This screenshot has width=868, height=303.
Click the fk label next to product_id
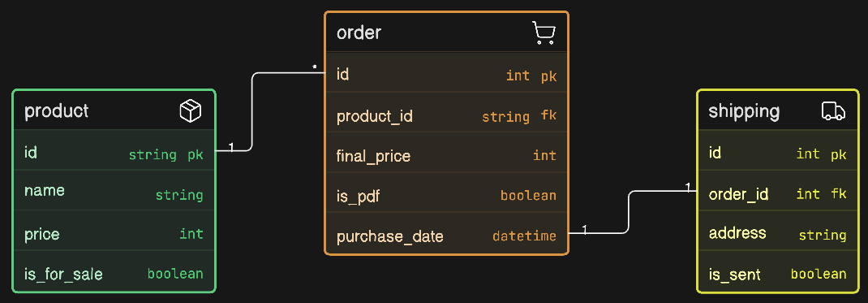(548, 116)
